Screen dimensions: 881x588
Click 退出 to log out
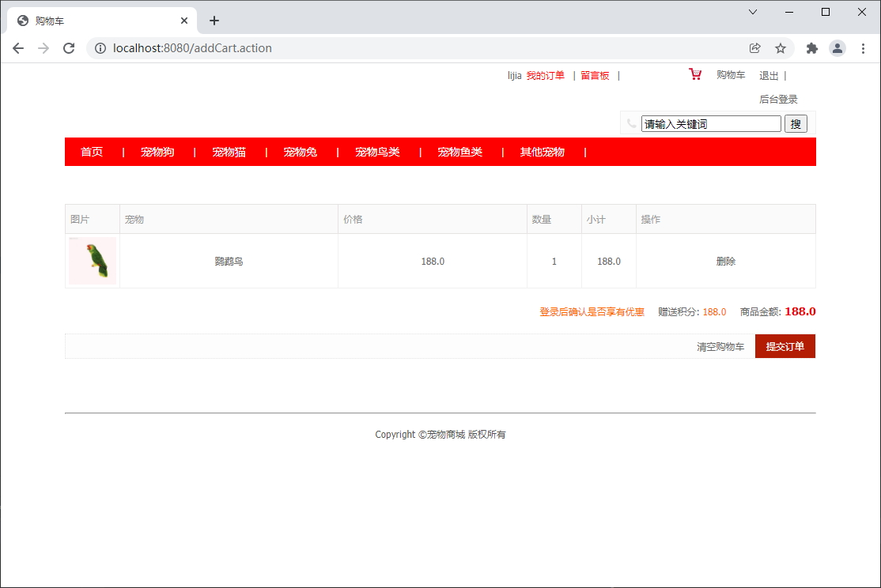click(769, 76)
